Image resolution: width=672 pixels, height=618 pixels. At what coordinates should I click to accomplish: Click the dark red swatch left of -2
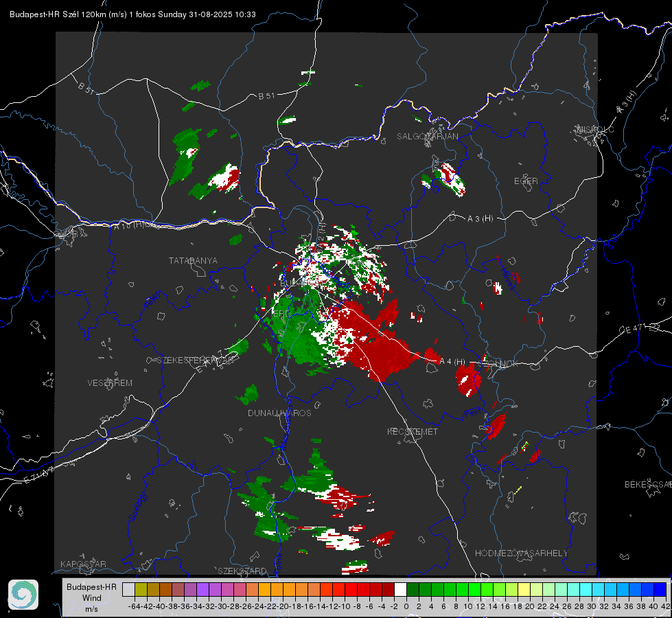(x=388, y=589)
